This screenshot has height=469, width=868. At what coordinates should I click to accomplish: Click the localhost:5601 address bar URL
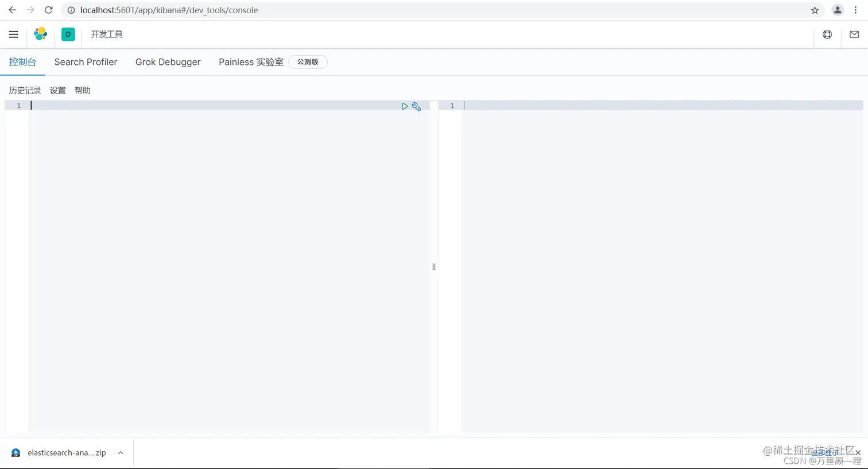[x=169, y=10]
